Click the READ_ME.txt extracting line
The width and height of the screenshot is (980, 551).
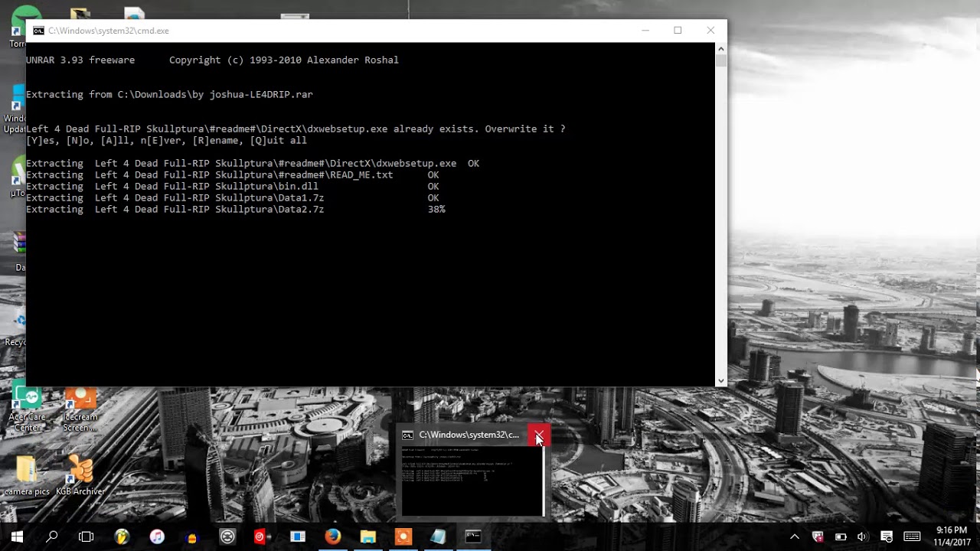[x=233, y=174]
